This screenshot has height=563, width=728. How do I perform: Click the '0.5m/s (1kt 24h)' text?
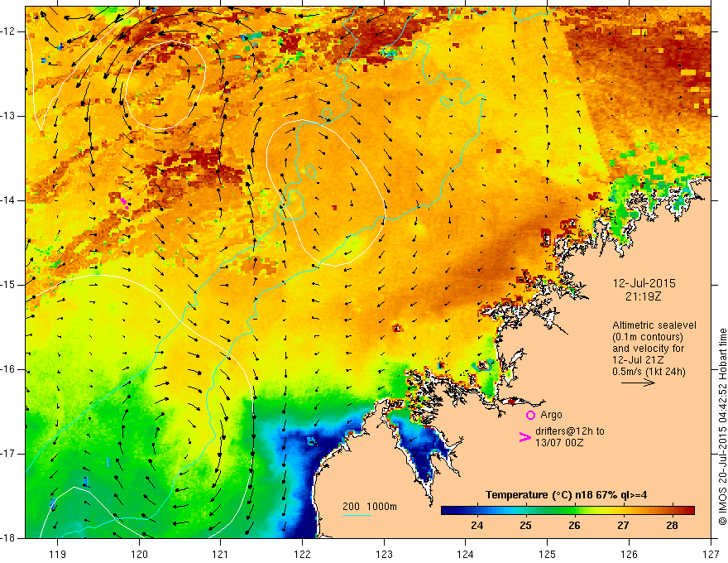click(x=649, y=372)
